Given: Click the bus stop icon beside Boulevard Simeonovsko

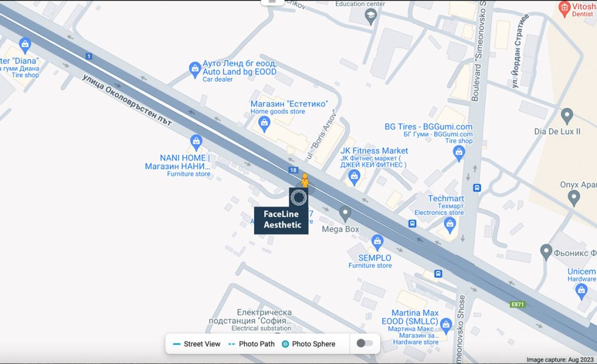Looking at the screenshot, I should pyautogui.click(x=477, y=188).
